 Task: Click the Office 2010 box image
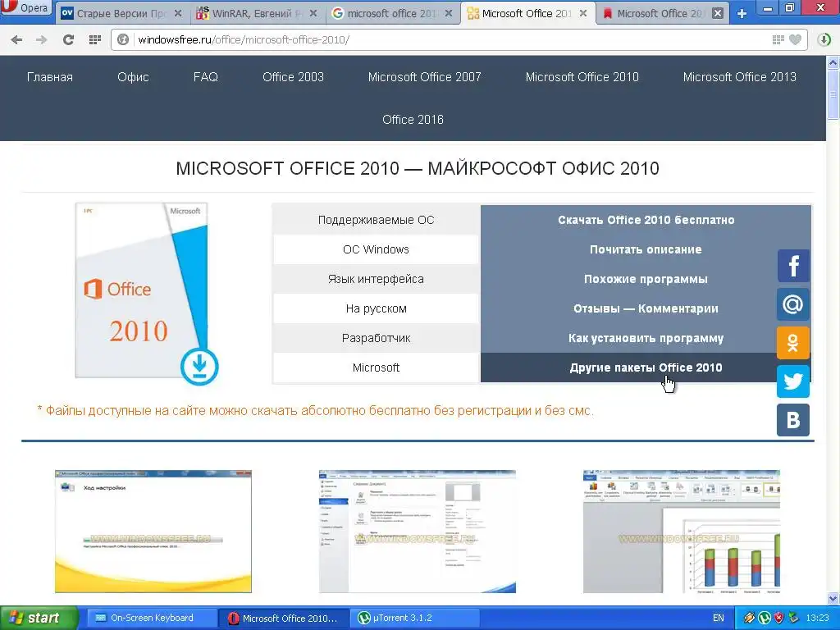141,290
